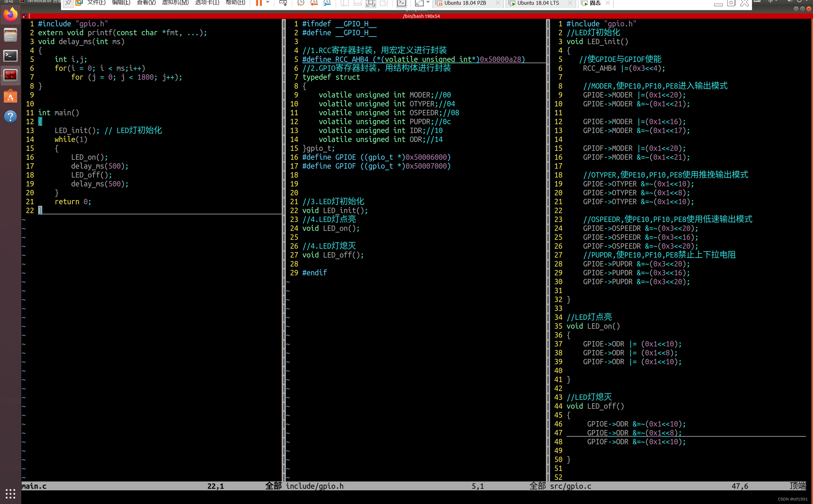Click the terminal title bar /bin/bash
The image size is (813, 504).
click(421, 16)
